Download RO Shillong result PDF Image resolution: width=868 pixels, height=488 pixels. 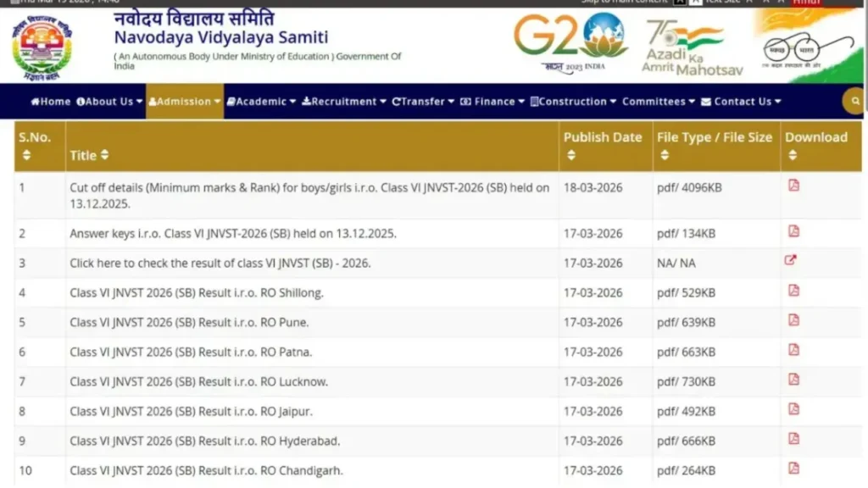(x=793, y=291)
